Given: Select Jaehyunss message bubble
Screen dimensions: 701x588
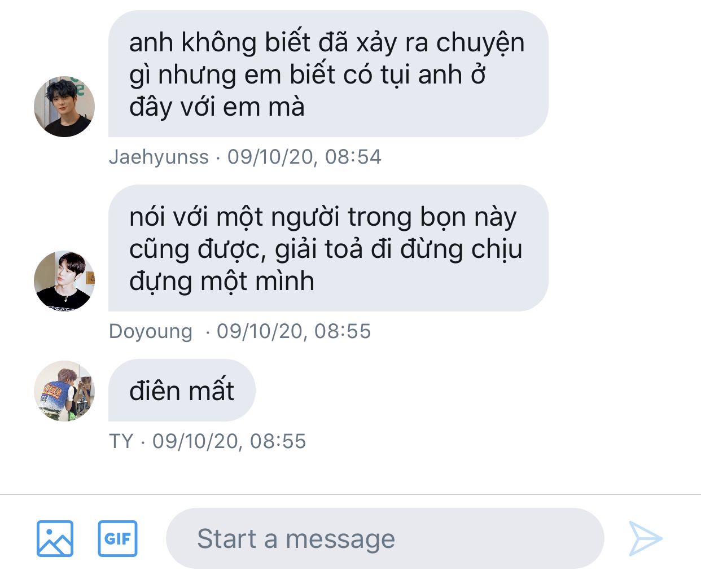Looking at the screenshot, I should pos(328,73).
